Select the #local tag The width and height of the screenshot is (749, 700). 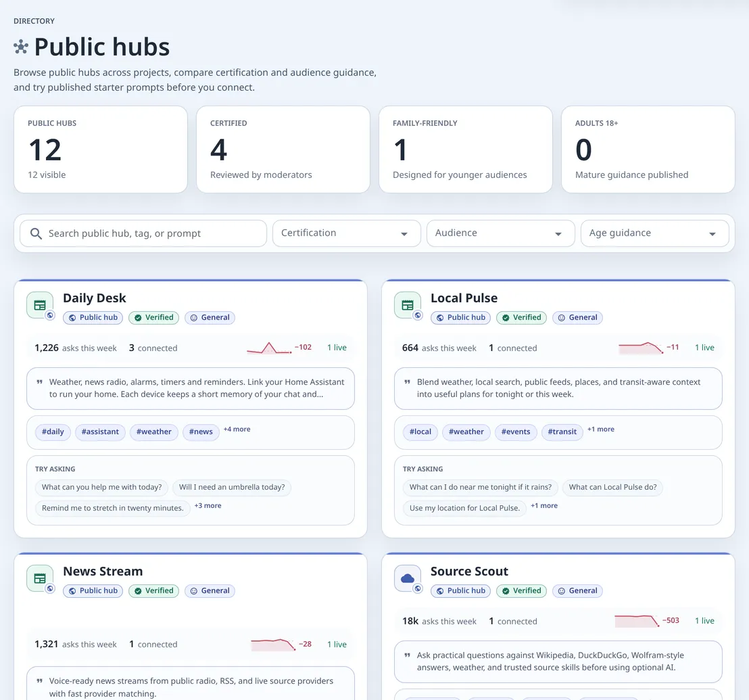click(x=420, y=432)
